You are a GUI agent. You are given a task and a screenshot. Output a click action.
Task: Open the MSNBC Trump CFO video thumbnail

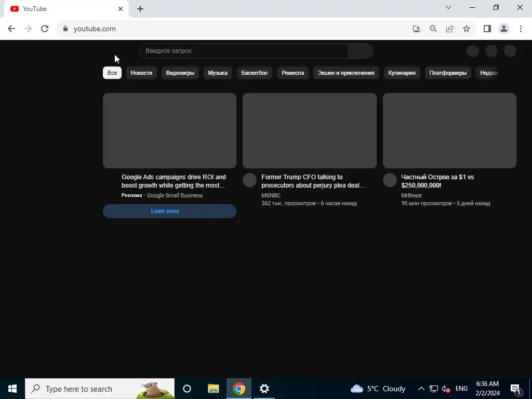pos(310,130)
